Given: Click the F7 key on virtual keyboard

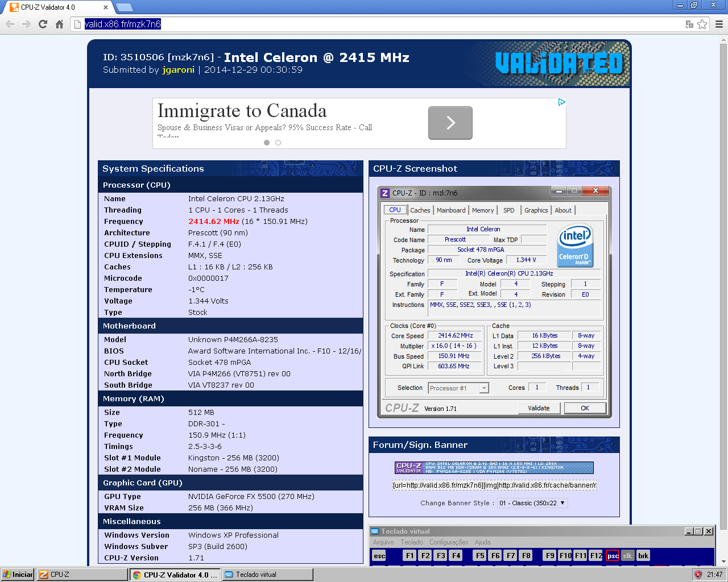Looking at the screenshot, I should (511, 556).
